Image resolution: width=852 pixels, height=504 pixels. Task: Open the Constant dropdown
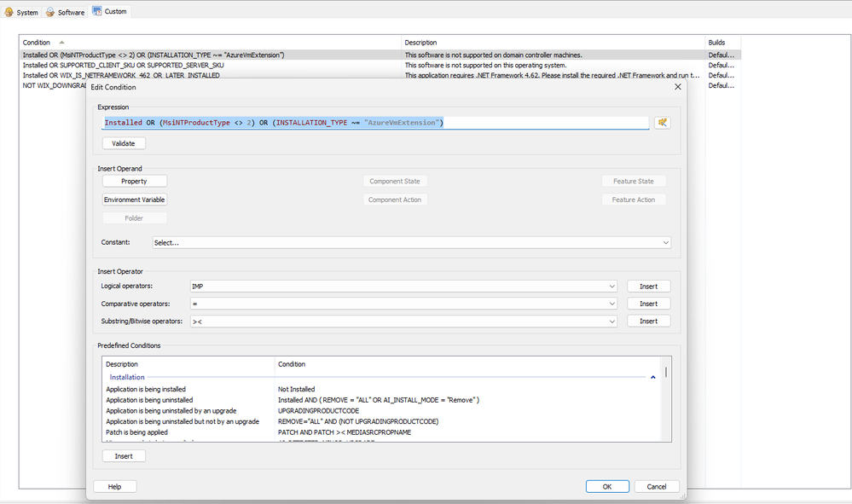coord(411,243)
